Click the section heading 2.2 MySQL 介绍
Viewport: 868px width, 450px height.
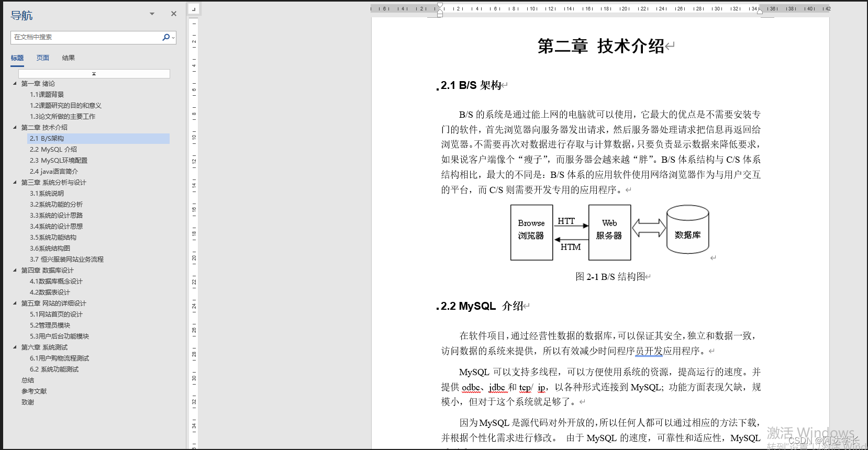pyautogui.click(x=482, y=306)
